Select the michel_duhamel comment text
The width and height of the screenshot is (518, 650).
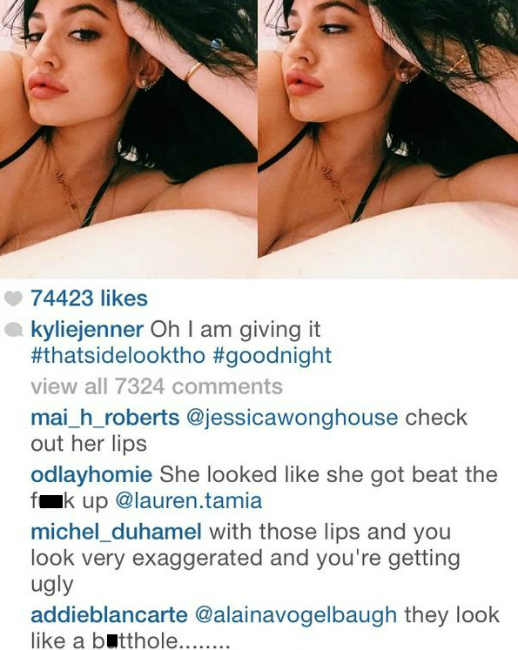click(x=245, y=558)
